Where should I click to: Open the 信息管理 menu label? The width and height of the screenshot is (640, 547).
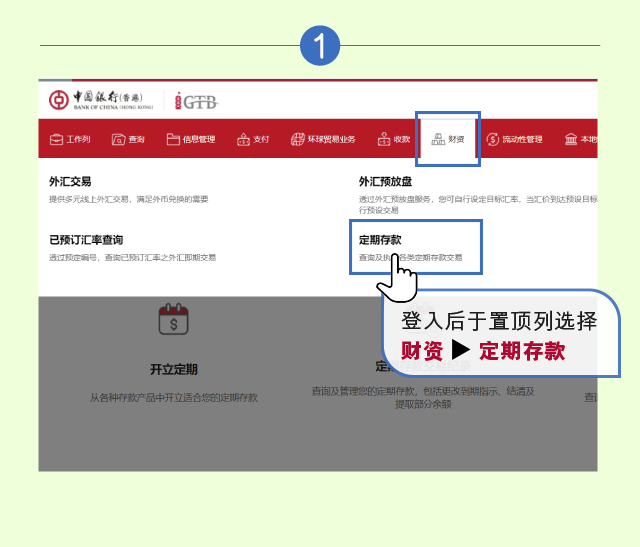(x=199, y=139)
